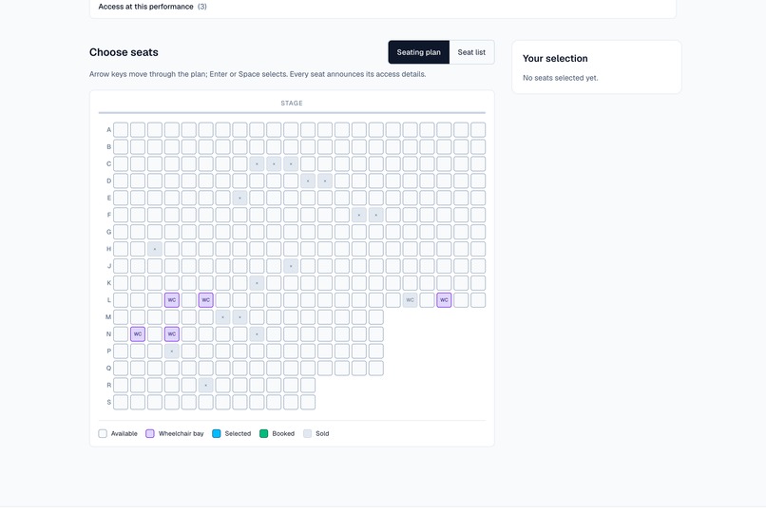The width and height of the screenshot is (766, 532).
Task: Click the green Booked legend swatch
Action: click(264, 434)
